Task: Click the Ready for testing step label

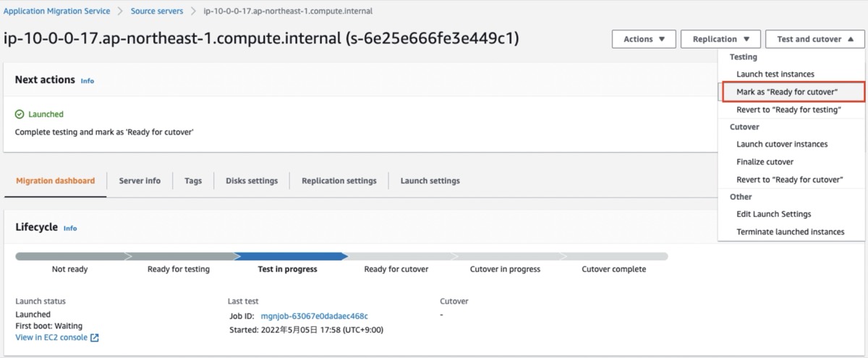Action: pos(179,269)
